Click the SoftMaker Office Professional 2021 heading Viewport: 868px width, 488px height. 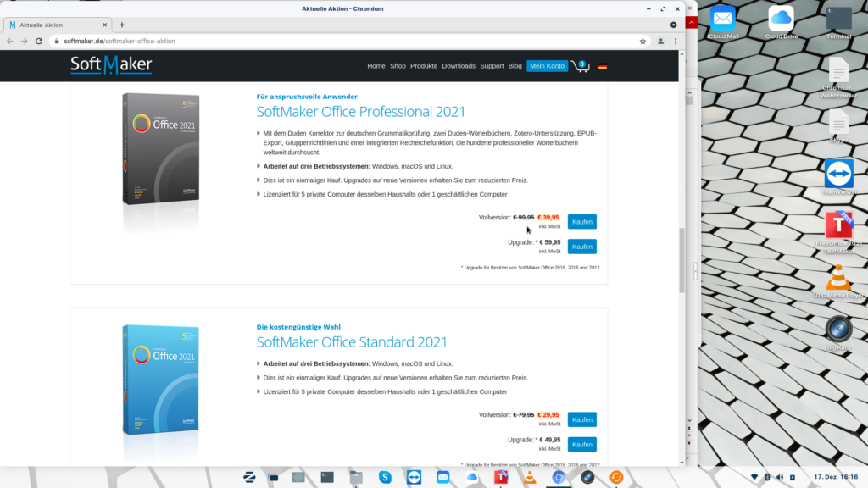(361, 112)
